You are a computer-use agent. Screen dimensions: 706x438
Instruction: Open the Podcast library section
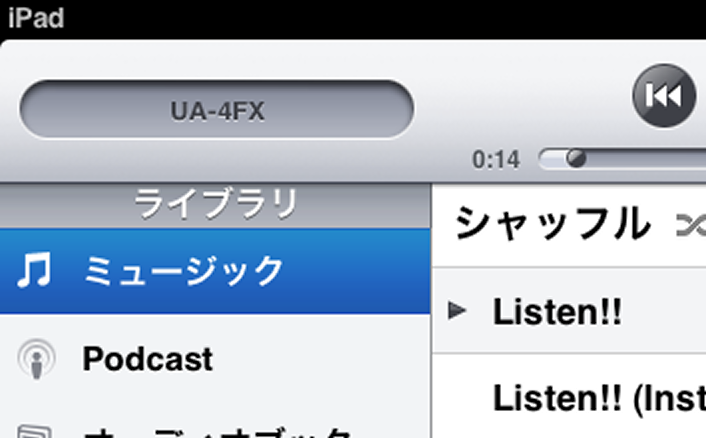click(215, 358)
